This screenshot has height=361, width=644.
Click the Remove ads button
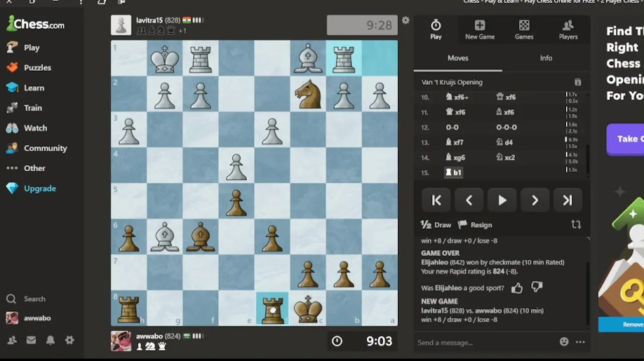[x=622, y=324]
